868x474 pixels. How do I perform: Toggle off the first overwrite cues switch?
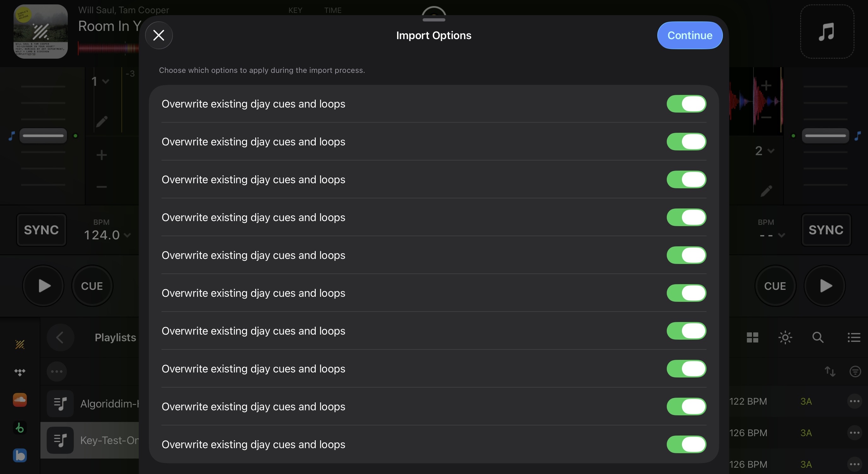click(x=686, y=104)
